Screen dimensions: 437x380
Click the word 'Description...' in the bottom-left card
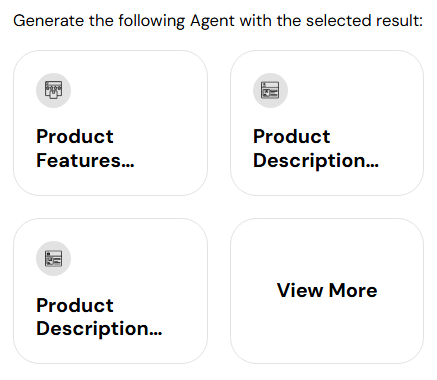pos(99,329)
